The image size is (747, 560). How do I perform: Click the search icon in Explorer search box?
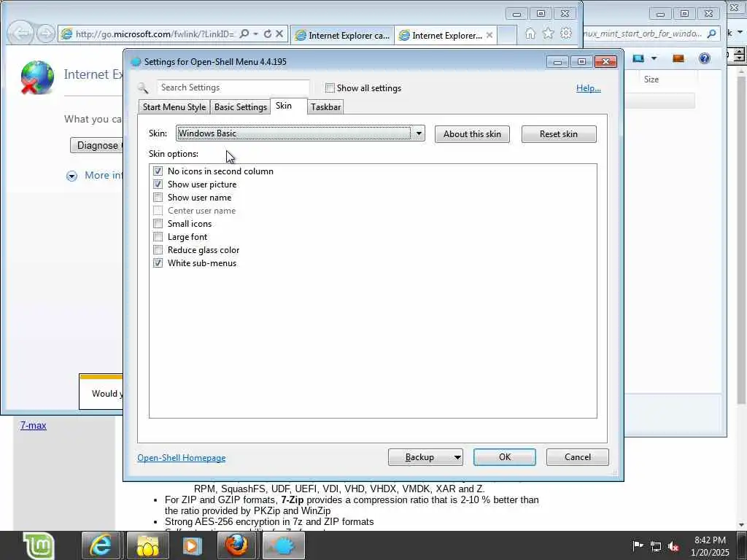[712, 34]
